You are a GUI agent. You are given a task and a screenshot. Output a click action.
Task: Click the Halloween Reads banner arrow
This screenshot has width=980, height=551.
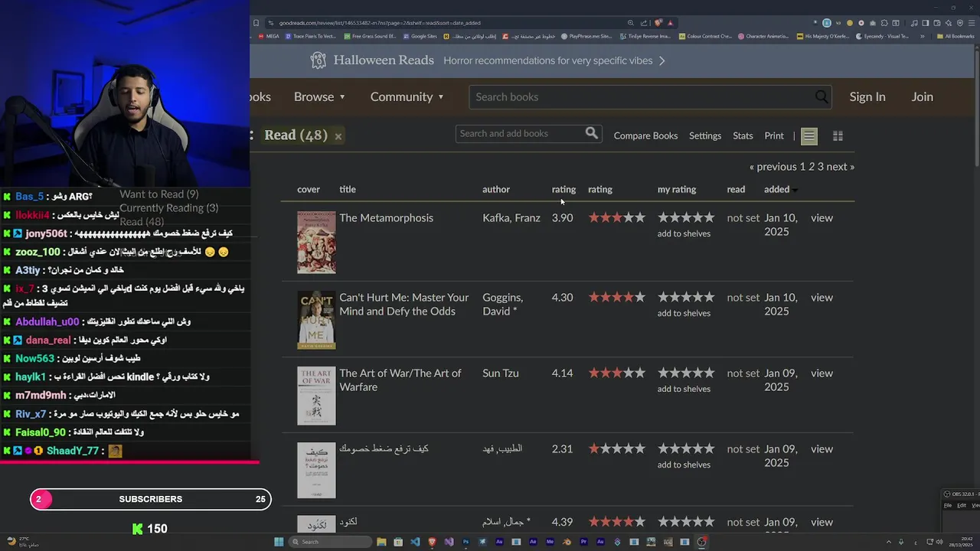point(662,60)
